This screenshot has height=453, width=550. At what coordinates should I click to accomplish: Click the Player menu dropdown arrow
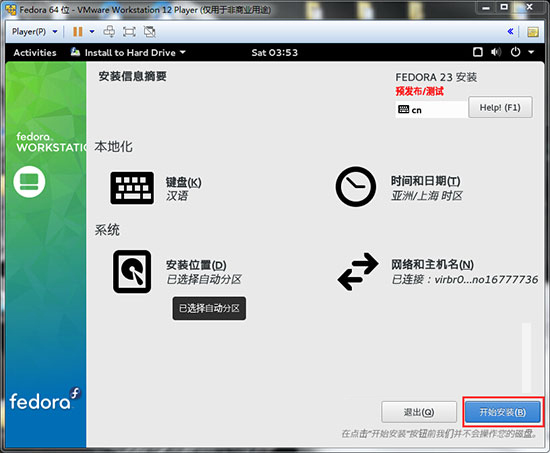pos(55,32)
